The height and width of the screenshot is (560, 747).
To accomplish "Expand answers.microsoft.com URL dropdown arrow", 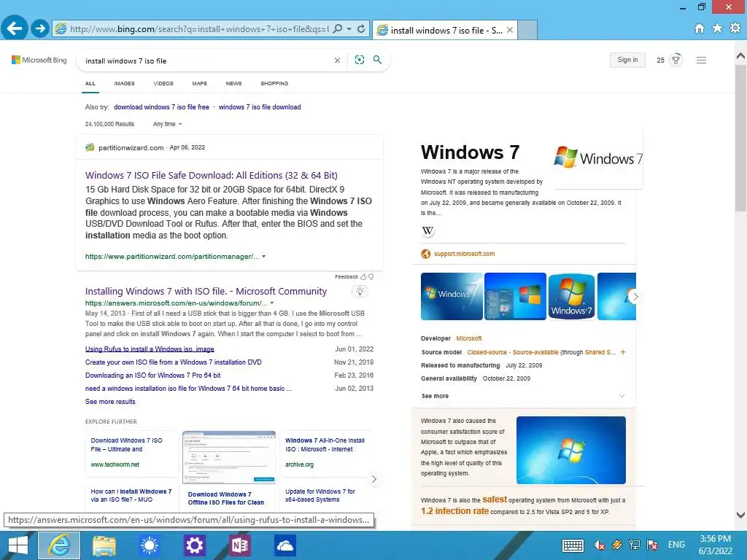I will 272,303.
